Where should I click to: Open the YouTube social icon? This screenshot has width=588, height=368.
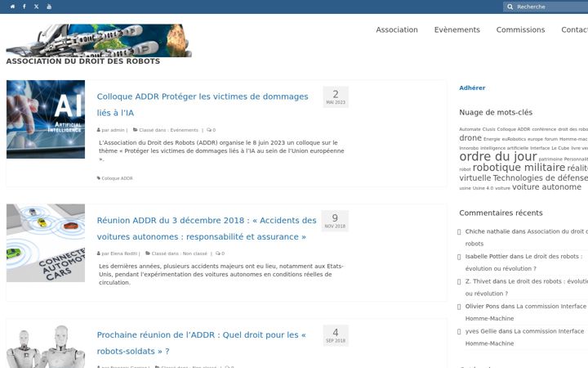pos(49,7)
